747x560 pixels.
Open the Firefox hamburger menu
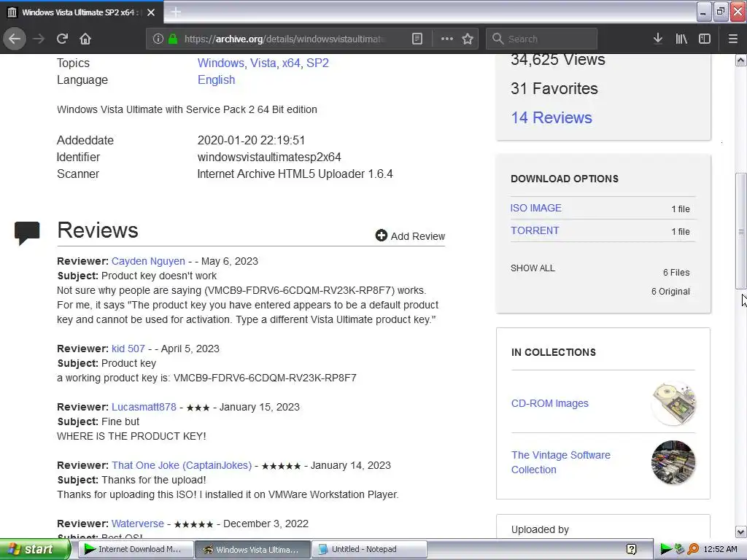click(732, 39)
